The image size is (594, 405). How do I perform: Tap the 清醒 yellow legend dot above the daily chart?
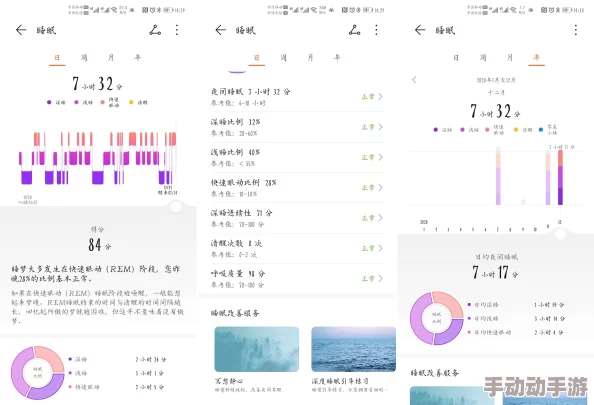coord(131,102)
